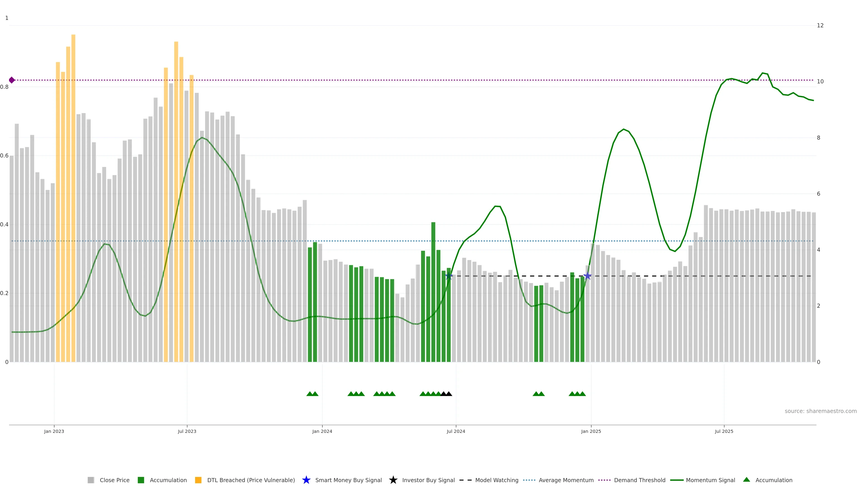Click the blue star marker near Jul 2024
Viewport: 868px width, 488px height.
[449, 276]
